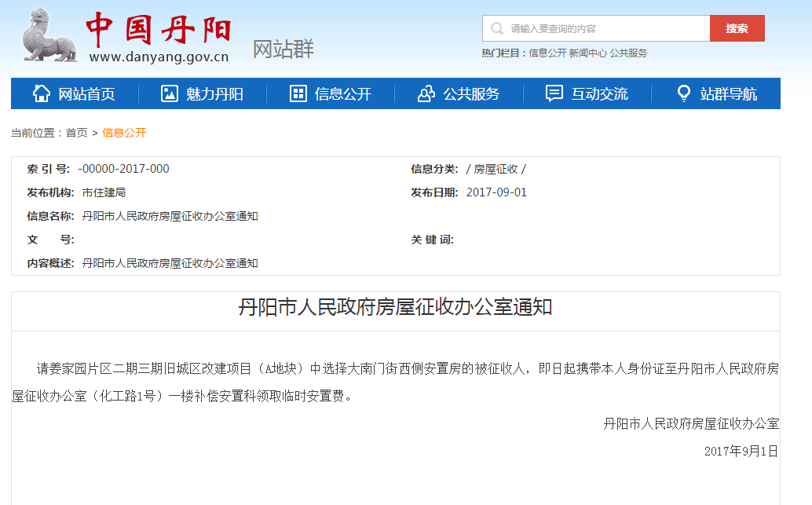The image size is (812, 505).
Task: Click 首页 in the breadcrumb trail
Action: point(76,133)
